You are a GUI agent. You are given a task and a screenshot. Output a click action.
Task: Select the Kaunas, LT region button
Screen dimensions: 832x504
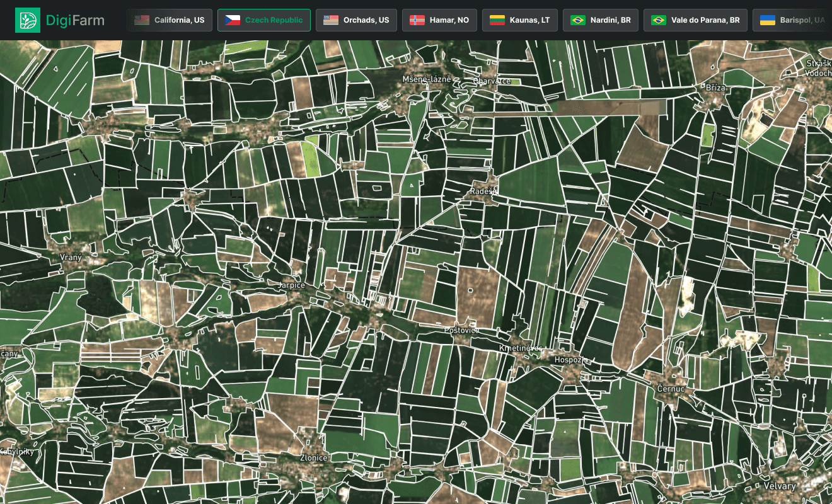[520, 20]
